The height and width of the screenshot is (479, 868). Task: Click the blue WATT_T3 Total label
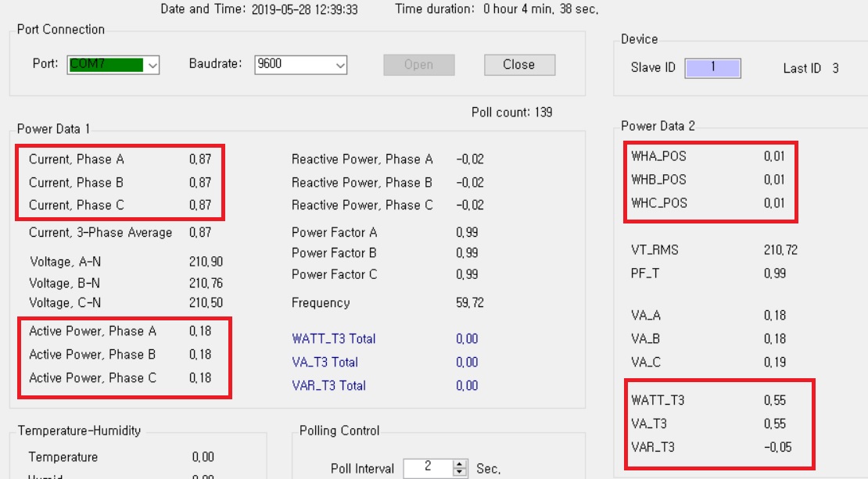[x=333, y=339]
